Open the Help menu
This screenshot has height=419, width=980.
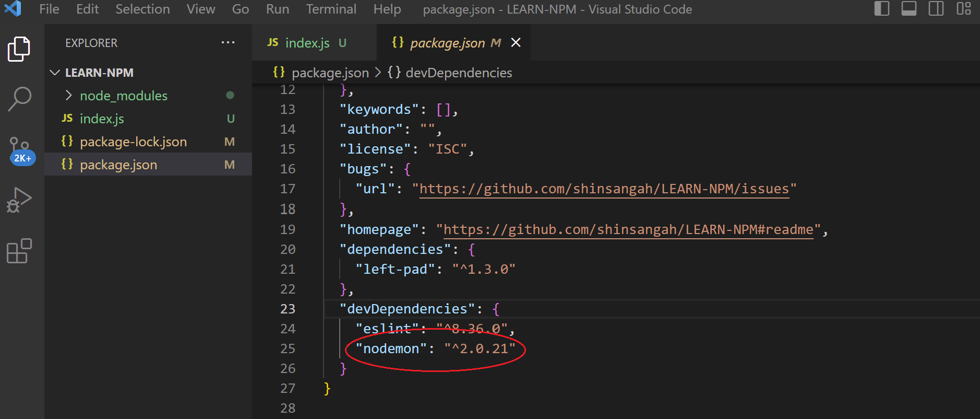(x=387, y=9)
